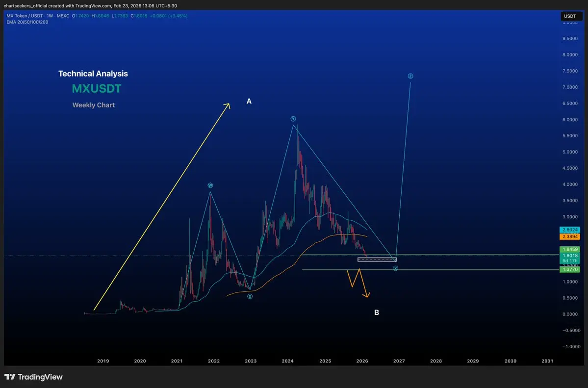Select the circled Z wave label
Screen dimensions: 588x388
410,76
